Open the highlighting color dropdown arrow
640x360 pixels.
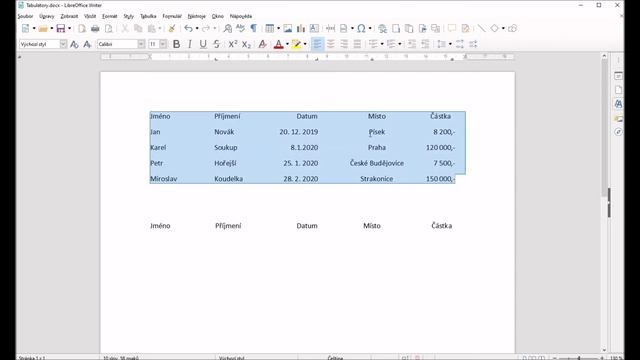[x=305, y=44]
